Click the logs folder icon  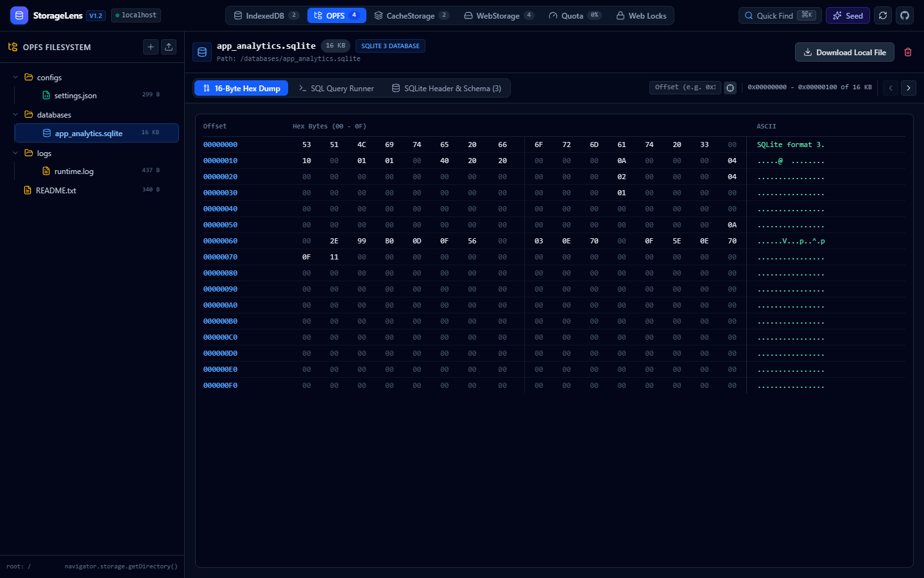pyautogui.click(x=29, y=153)
